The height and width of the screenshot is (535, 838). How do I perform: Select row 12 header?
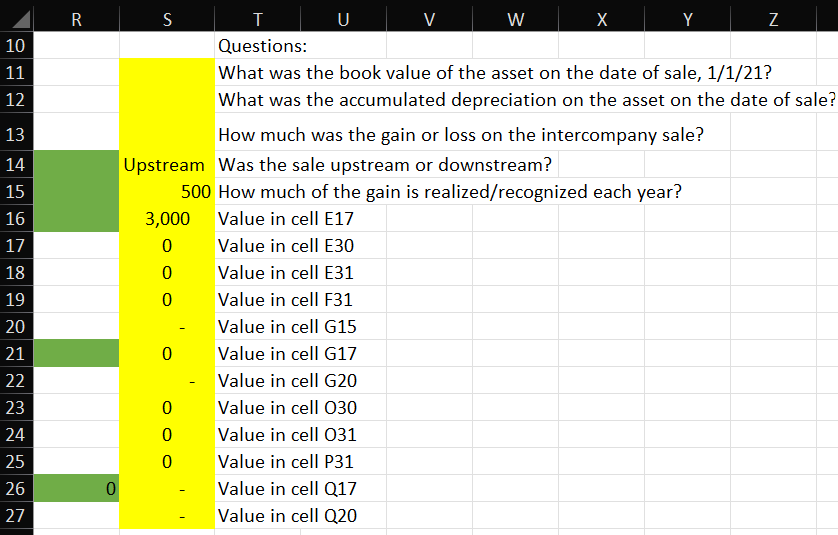[x=16, y=99]
